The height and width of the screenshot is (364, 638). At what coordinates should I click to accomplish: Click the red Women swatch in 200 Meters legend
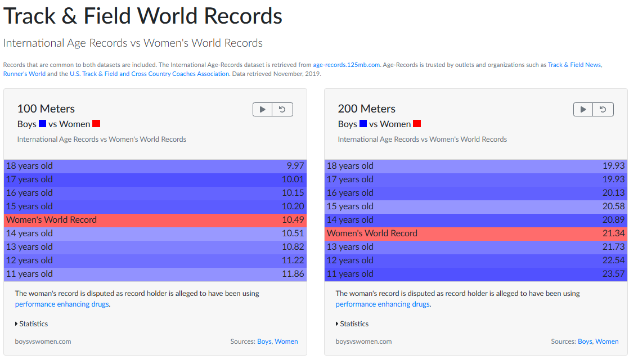417,124
